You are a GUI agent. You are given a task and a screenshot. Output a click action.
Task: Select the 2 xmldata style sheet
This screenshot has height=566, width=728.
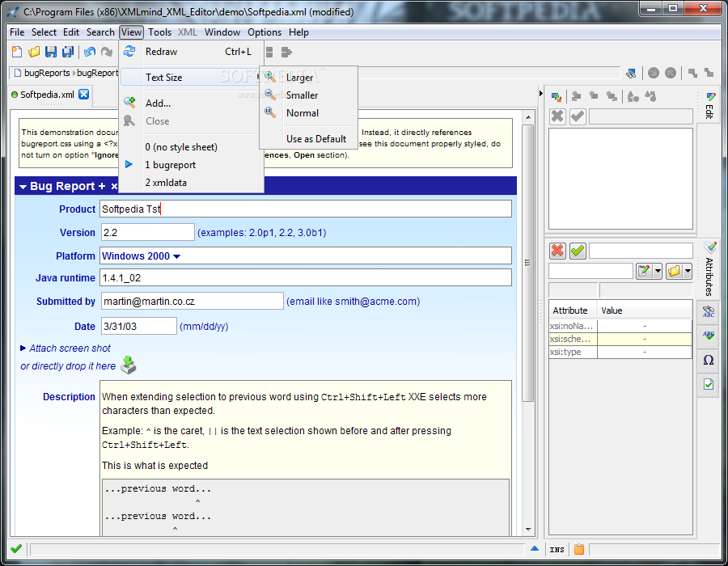166,183
